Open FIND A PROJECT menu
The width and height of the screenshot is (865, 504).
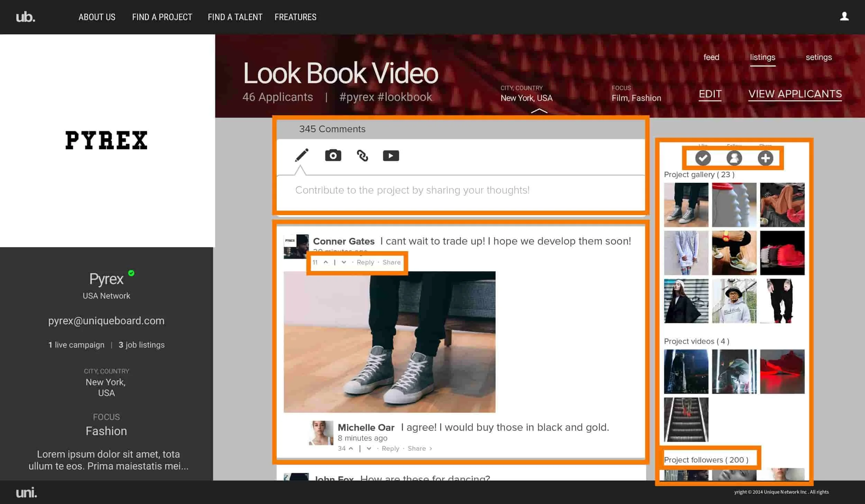(162, 17)
